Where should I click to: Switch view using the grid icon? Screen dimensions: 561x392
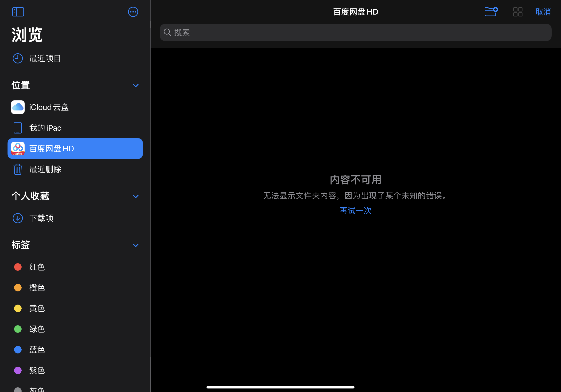(x=518, y=12)
